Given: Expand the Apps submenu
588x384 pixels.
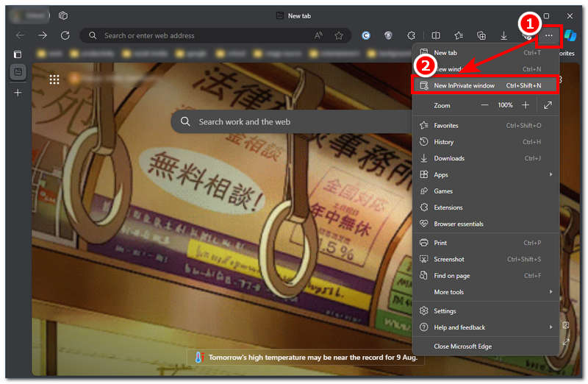Looking at the screenshot, I should [x=485, y=175].
